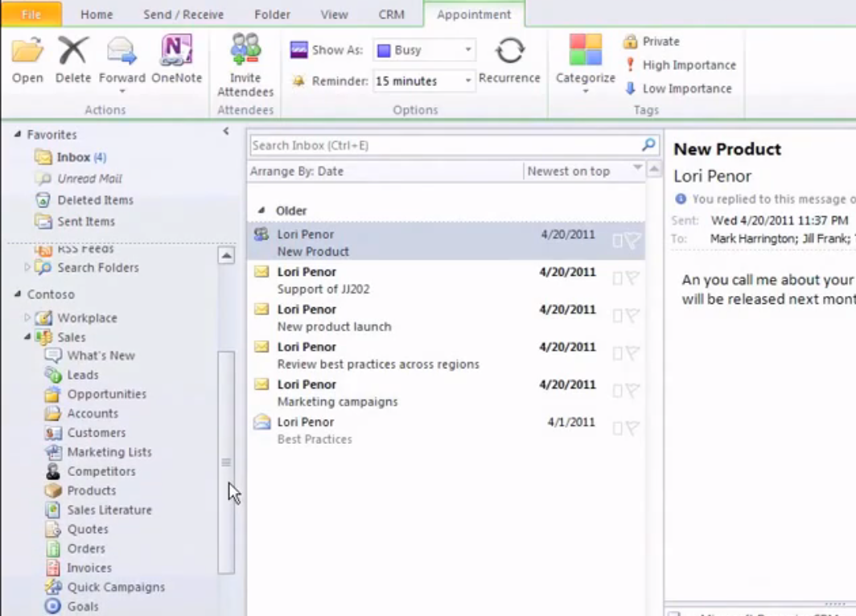Flag the Support of JJ202 message
The height and width of the screenshot is (616, 856).
632,278
